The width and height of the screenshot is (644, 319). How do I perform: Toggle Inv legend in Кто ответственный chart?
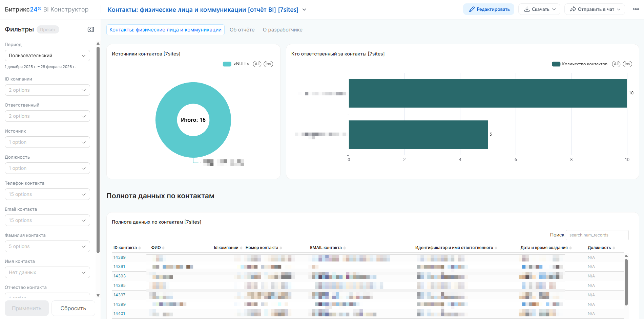click(627, 64)
